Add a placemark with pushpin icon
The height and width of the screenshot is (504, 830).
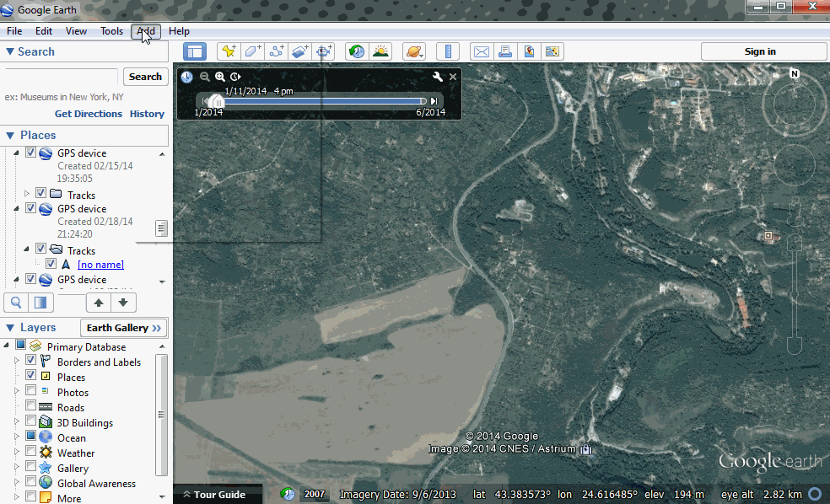click(x=229, y=51)
